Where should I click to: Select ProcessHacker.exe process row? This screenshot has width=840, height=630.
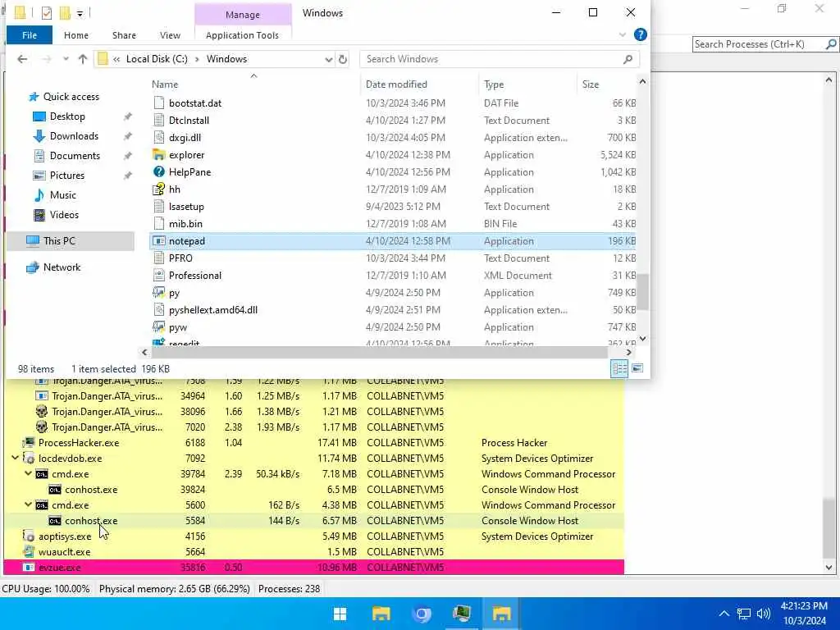click(x=314, y=443)
